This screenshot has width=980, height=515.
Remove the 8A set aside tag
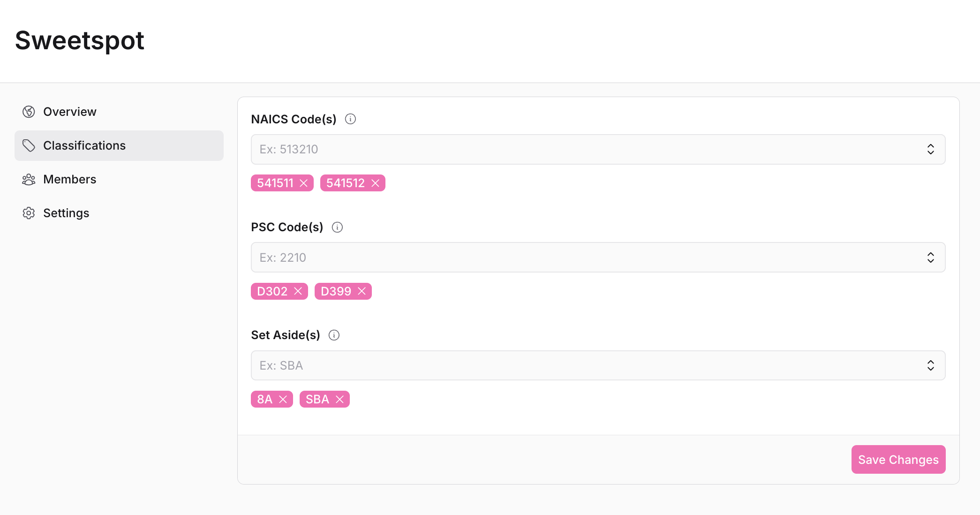point(283,400)
